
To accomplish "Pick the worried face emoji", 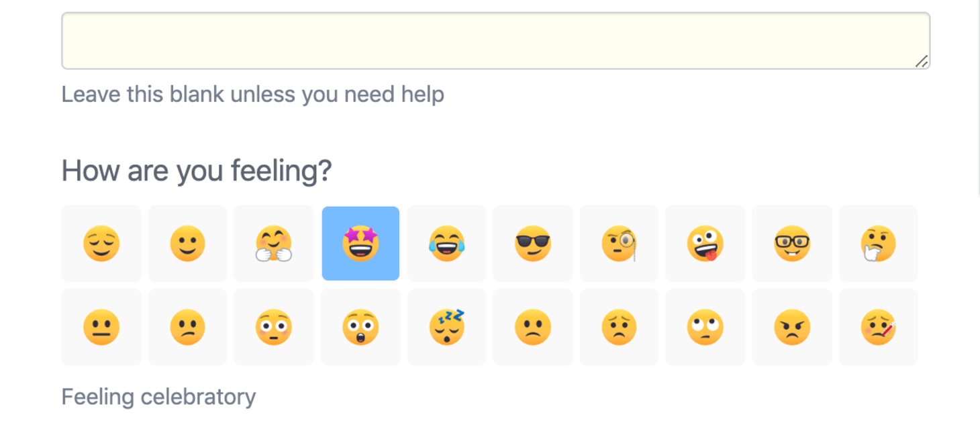I will (619, 328).
